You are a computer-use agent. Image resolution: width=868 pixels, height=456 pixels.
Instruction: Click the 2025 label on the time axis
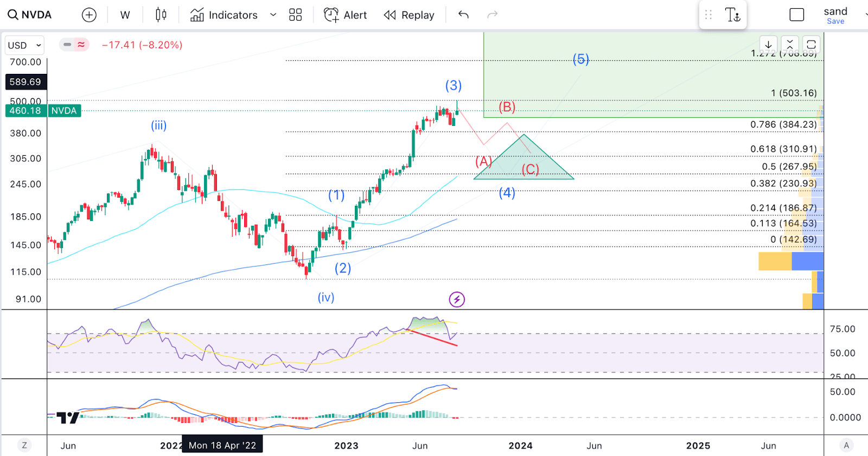point(698,446)
